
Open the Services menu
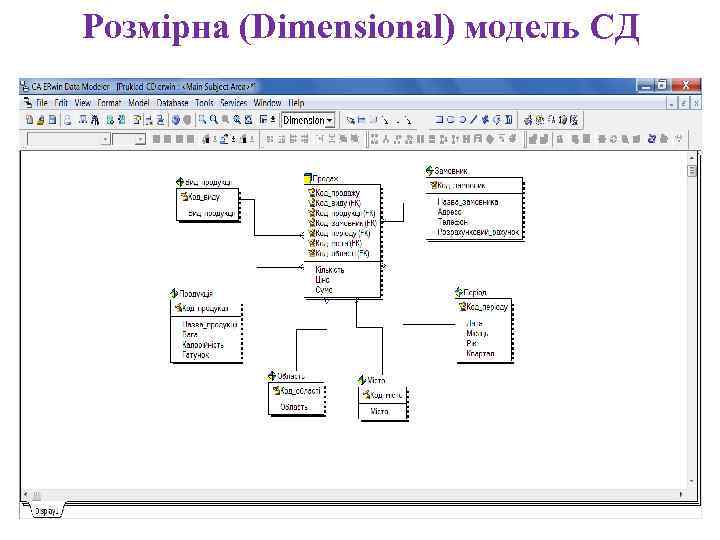pyautogui.click(x=234, y=103)
